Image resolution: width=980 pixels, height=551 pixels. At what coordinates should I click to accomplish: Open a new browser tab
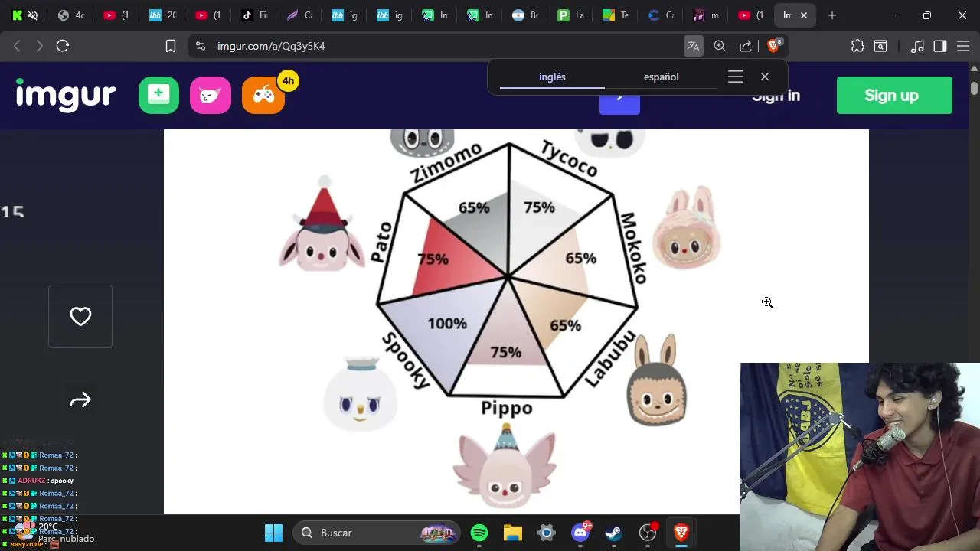tap(832, 15)
